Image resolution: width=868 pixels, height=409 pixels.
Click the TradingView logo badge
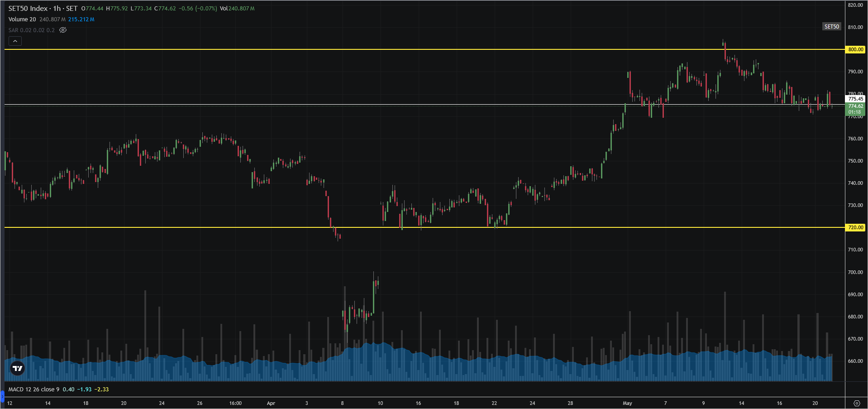18,368
